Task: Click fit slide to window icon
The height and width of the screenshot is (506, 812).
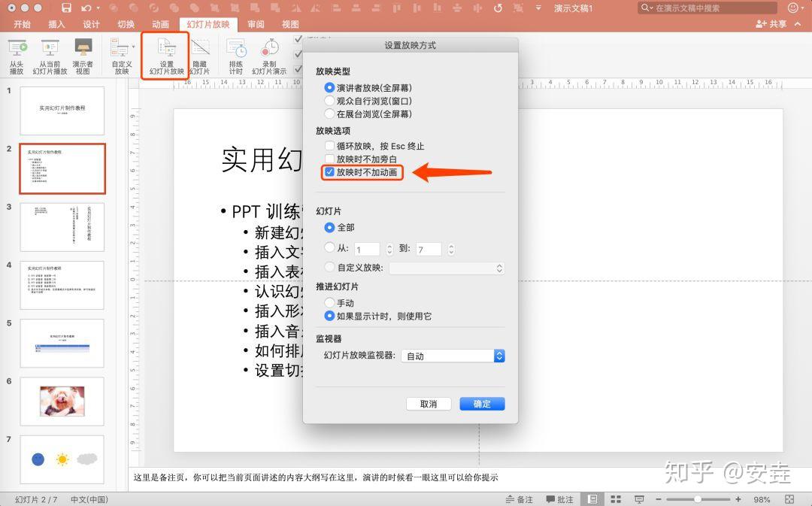Action: (x=789, y=499)
